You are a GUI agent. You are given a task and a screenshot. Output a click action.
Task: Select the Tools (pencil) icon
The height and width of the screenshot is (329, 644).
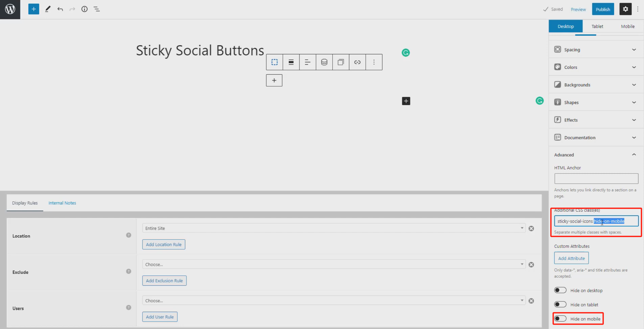click(x=47, y=9)
